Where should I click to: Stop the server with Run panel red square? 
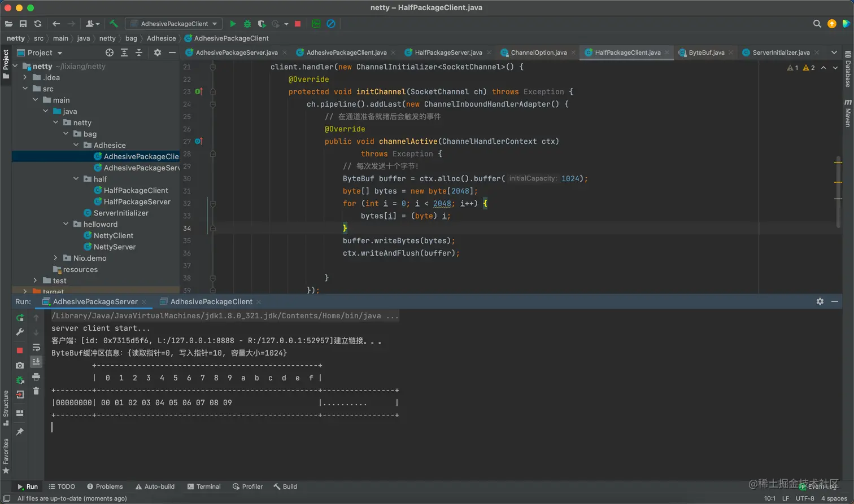[20, 350]
